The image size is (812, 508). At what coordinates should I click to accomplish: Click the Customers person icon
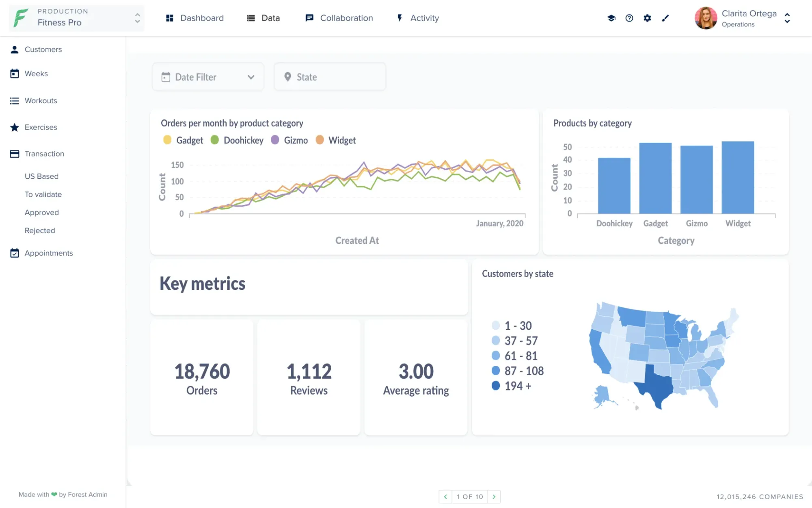(15, 49)
